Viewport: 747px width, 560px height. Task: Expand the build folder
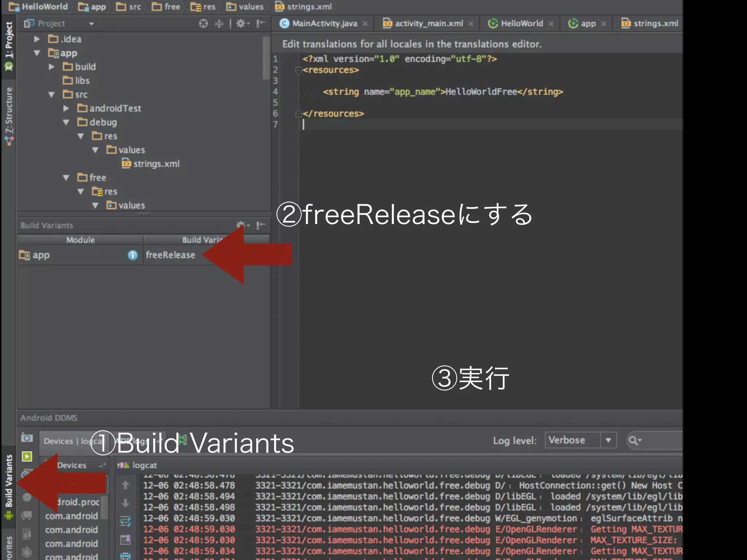pos(51,67)
